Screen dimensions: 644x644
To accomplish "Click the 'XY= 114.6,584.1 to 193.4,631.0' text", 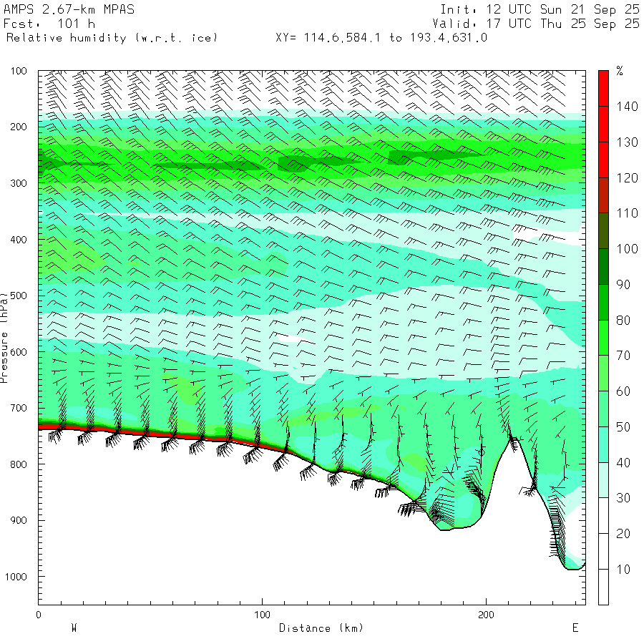I will click(381, 38).
